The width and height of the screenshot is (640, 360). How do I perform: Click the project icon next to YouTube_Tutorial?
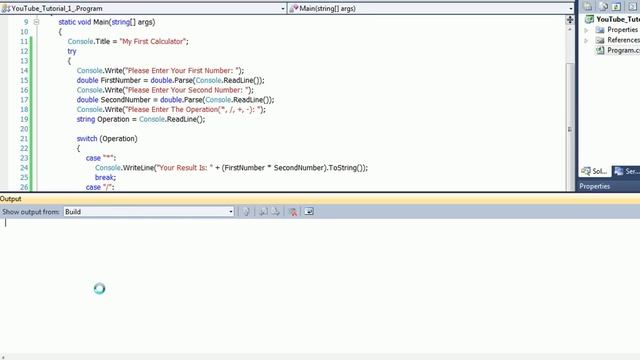click(x=589, y=19)
